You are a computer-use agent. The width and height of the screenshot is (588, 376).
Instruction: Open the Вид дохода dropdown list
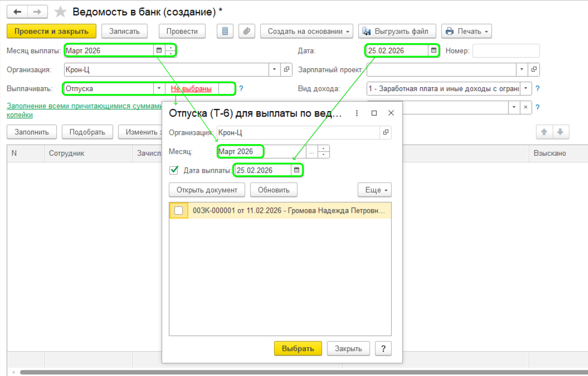coord(526,89)
